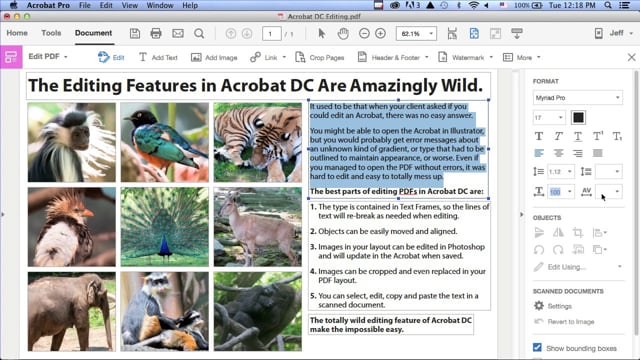Viewport: 640px width, 360px height.
Task: Click Add Image button
Action: 214,58
